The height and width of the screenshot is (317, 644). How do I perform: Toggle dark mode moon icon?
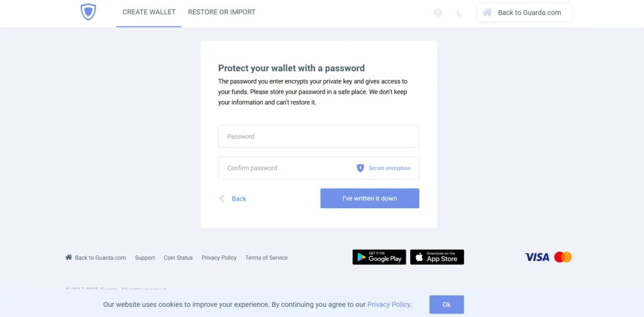[460, 13]
